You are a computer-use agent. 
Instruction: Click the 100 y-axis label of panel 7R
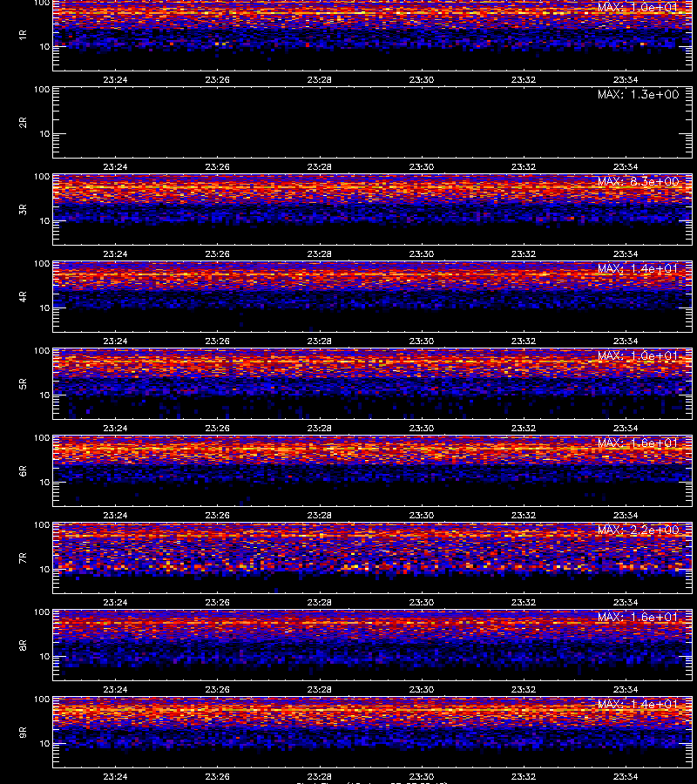point(42,525)
